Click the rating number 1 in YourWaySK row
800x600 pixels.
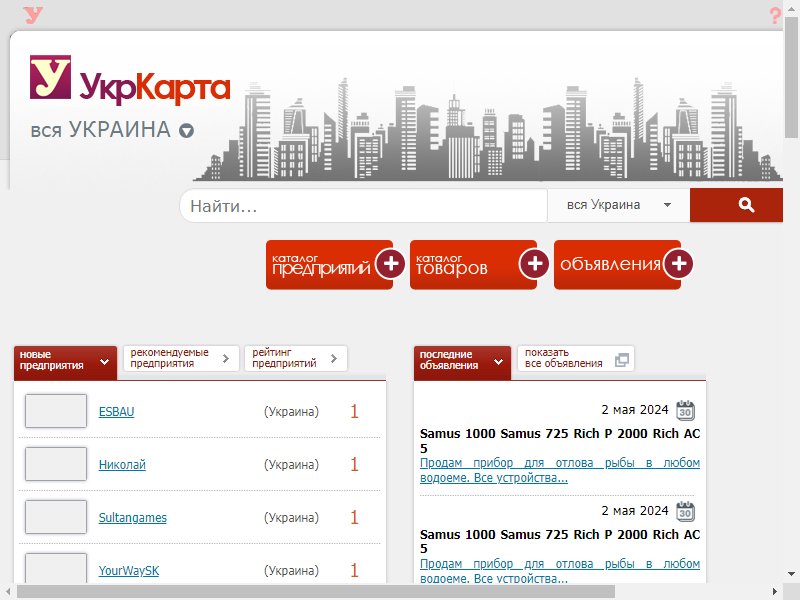pos(355,570)
